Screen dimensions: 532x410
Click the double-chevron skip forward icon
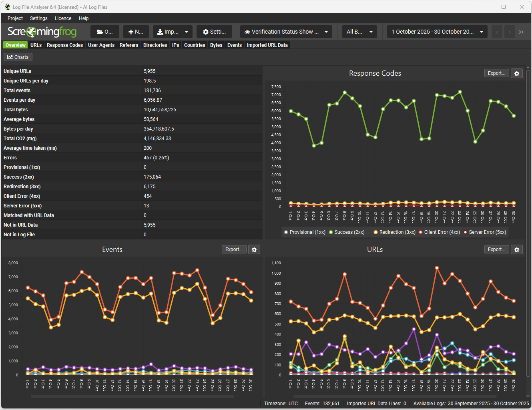(x=521, y=32)
